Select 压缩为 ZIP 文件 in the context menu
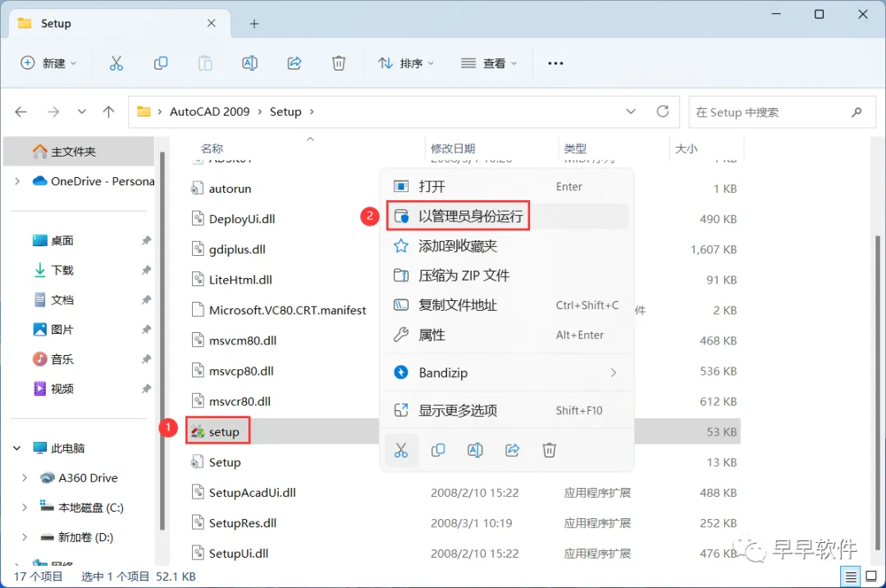 pos(507,276)
